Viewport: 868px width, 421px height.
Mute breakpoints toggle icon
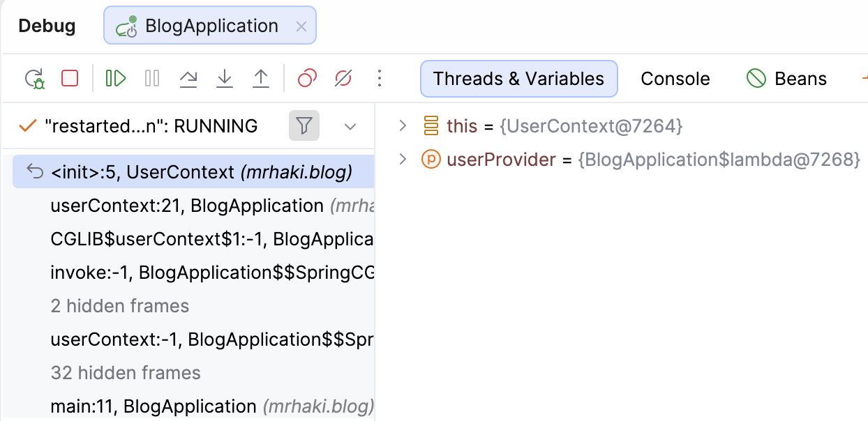coord(343,78)
